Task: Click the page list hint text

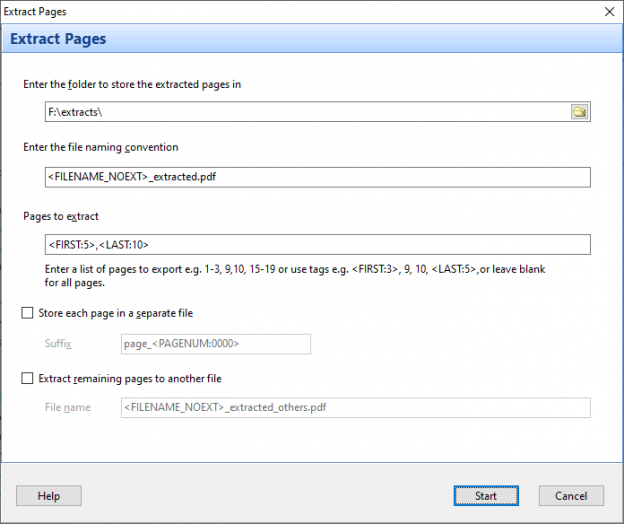Action: (x=295, y=276)
